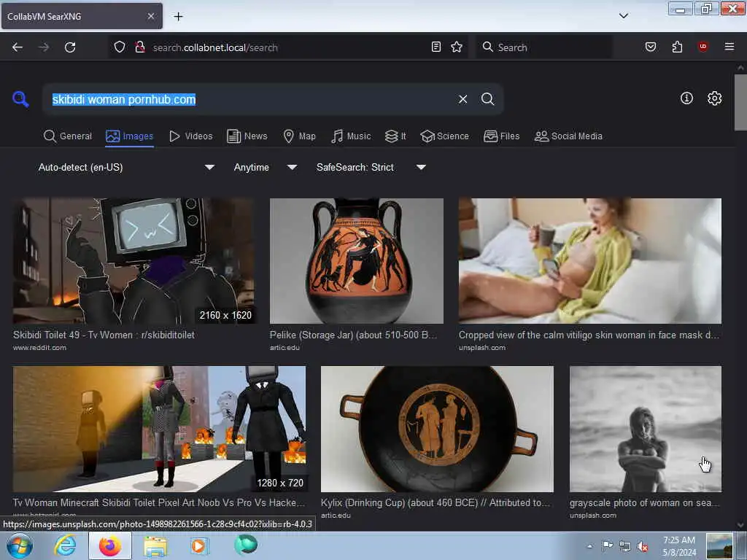Click the Firefox toolbar Search box
Screen dimensions: 747x560
click(x=543, y=47)
